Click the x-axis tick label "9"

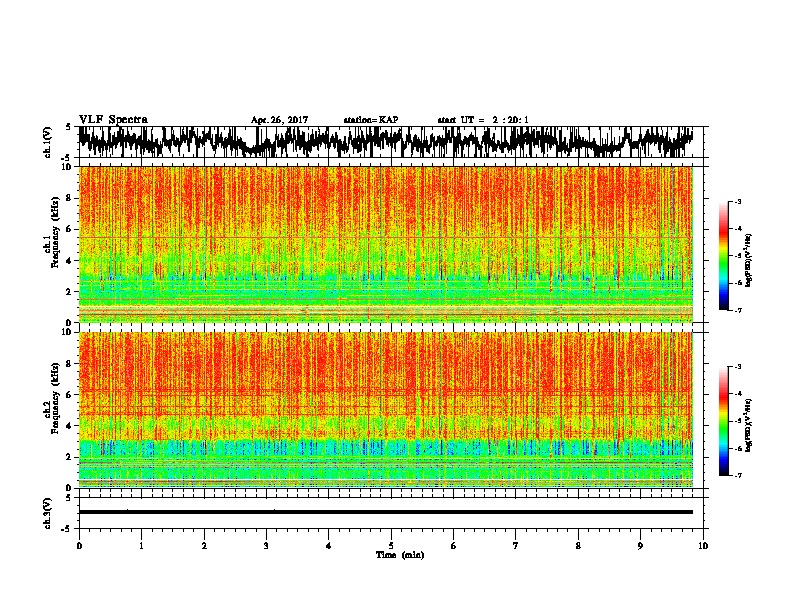tap(640, 546)
